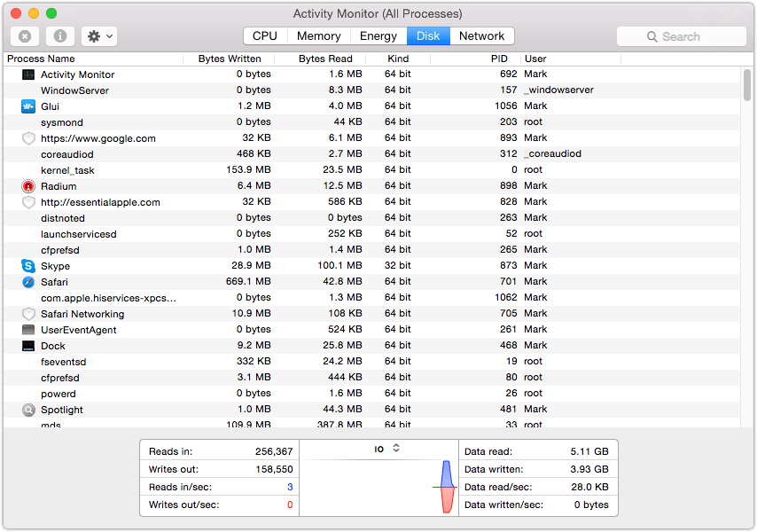The width and height of the screenshot is (757, 532).
Task: Click the Writes out/sec label
Action: click(184, 505)
